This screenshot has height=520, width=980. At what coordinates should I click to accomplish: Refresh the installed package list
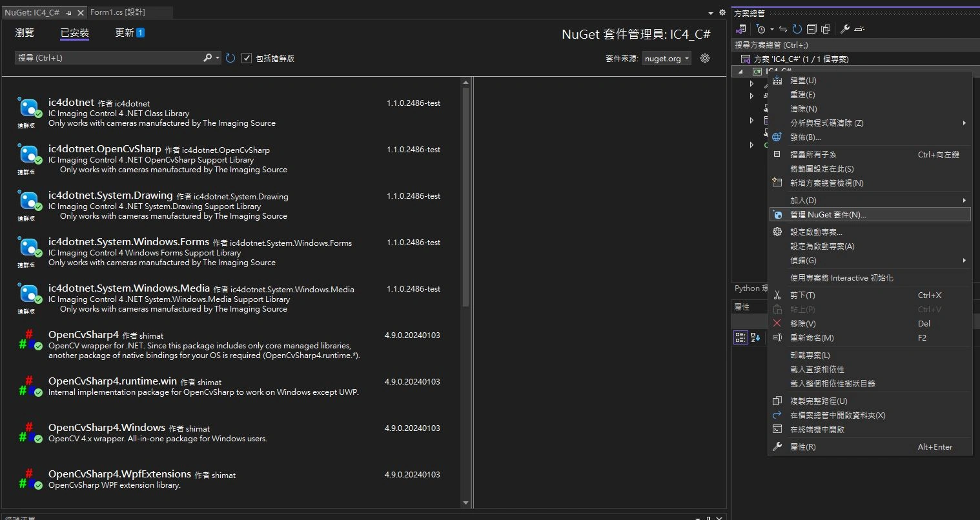pos(230,58)
